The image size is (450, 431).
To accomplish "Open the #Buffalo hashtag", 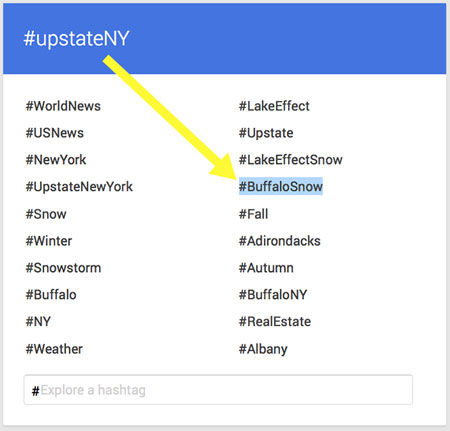I will pos(51,295).
